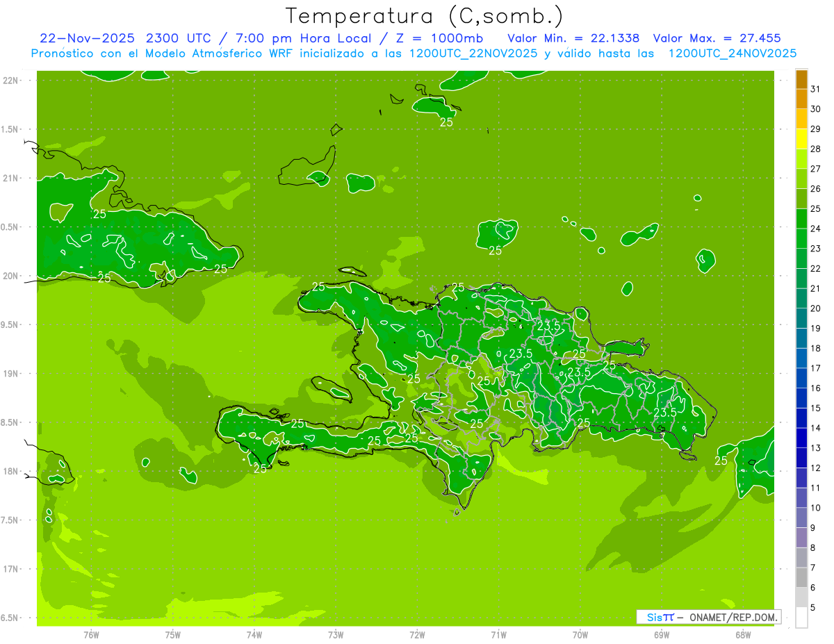Click the '19N' latitude axis label
The image size is (834, 644).
click(9, 373)
